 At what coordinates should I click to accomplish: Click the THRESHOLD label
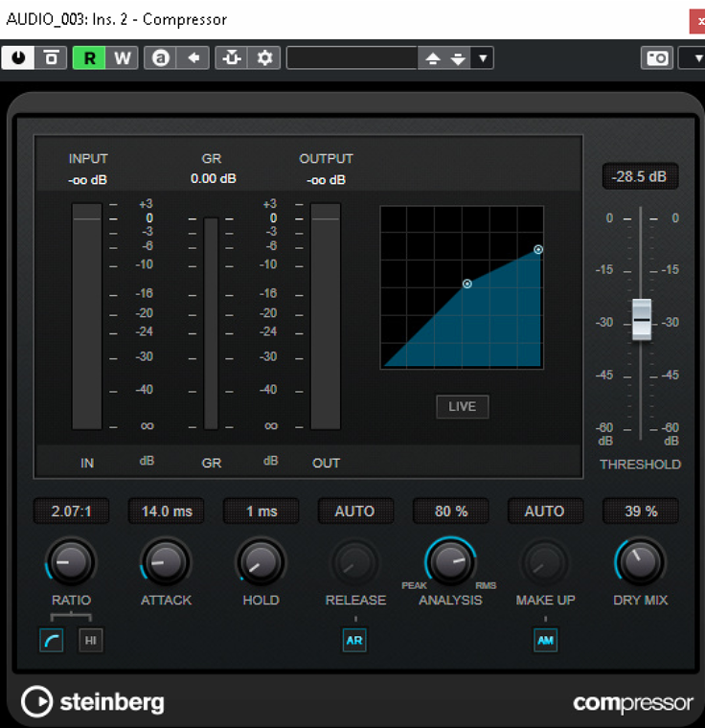pyautogui.click(x=641, y=465)
